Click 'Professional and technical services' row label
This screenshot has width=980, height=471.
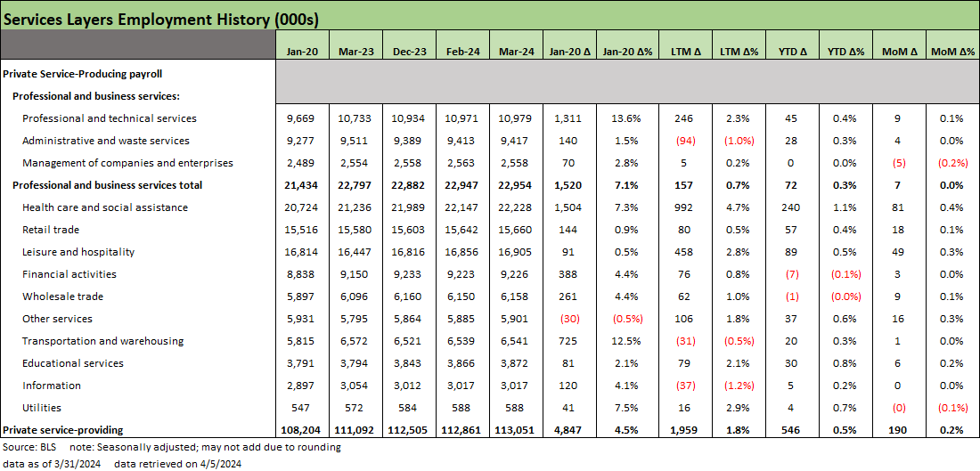point(110,118)
